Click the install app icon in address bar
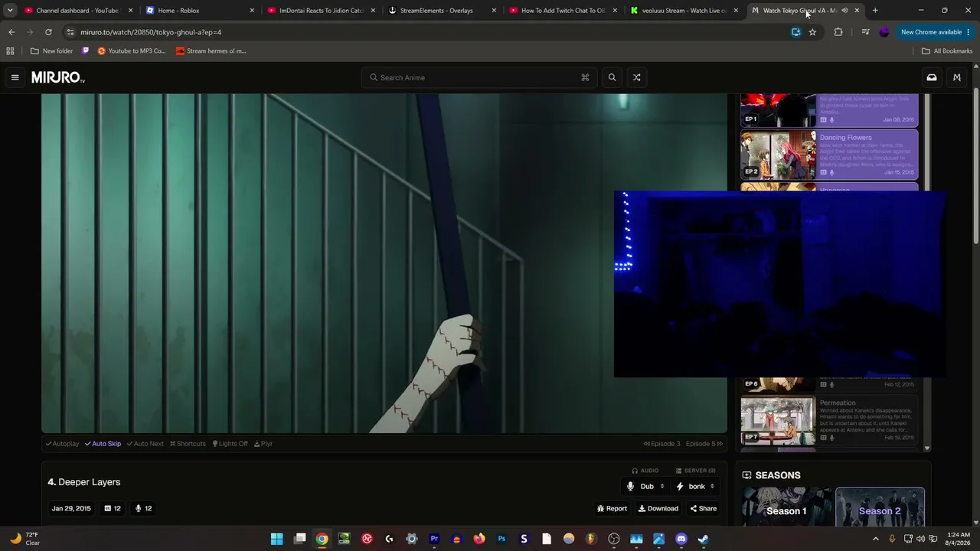This screenshot has height=551, width=980. pyautogui.click(x=796, y=32)
